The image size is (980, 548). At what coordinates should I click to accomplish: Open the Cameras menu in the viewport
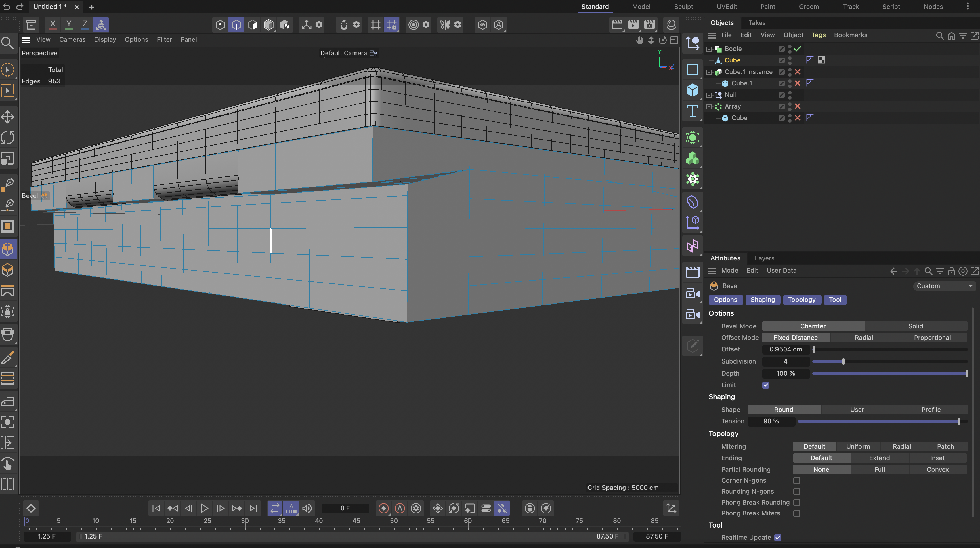pyautogui.click(x=72, y=39)
